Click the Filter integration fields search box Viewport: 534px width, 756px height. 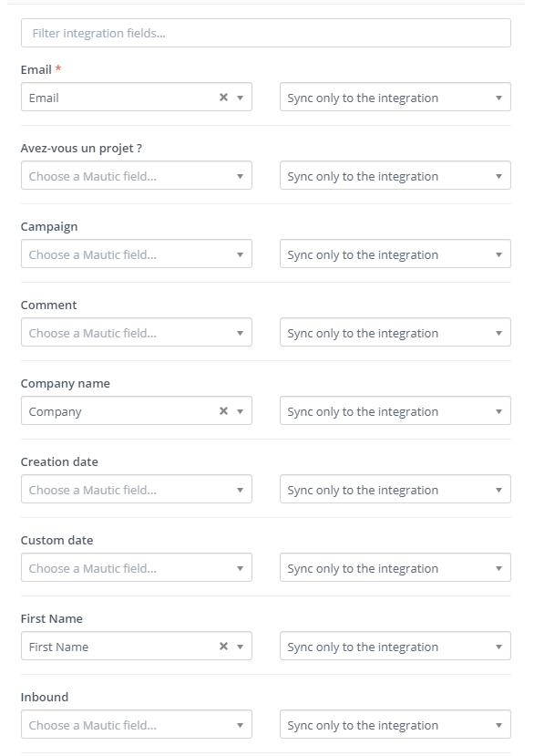[266, 33]
